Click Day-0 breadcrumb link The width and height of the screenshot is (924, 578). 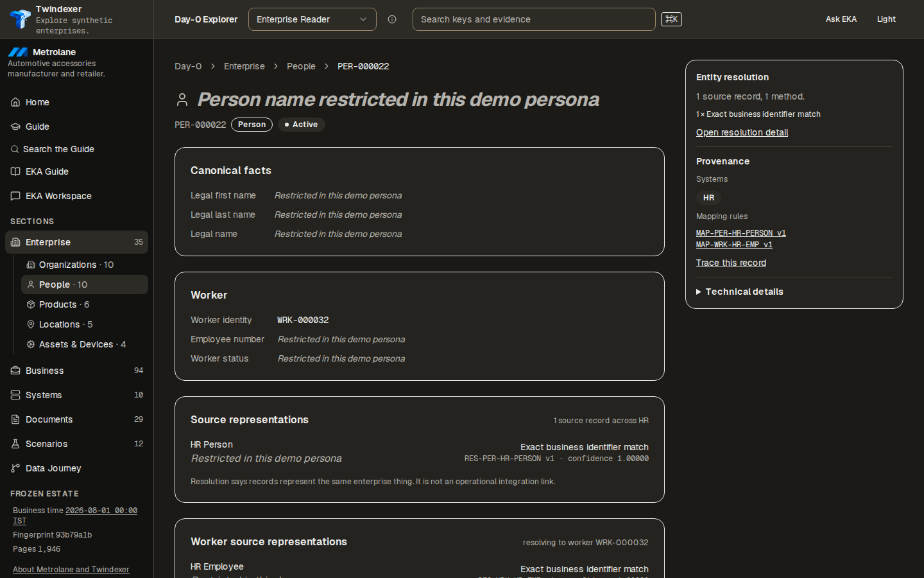[188, 66]
